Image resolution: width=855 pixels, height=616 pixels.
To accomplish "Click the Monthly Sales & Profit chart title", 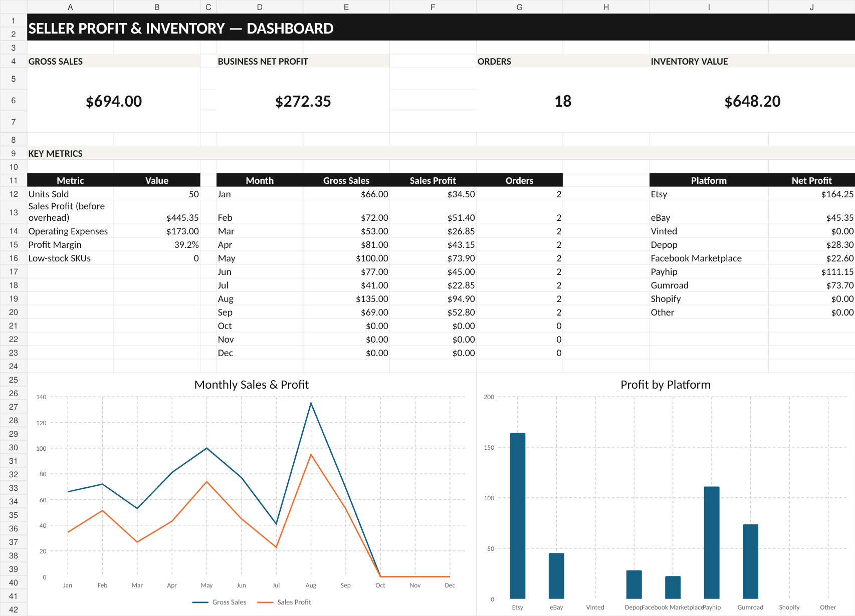I will pyautogui.click(x=252, y=385).
